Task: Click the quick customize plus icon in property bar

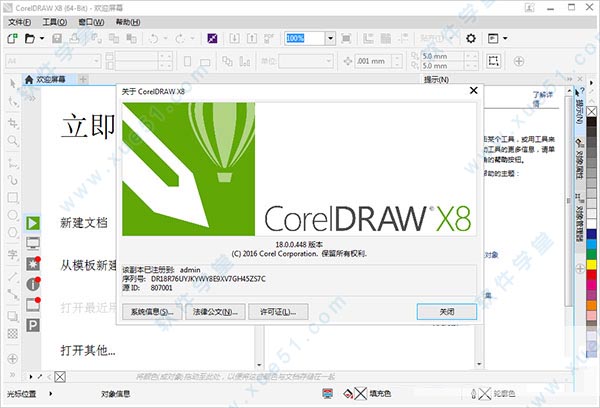Action: coord(519,61)
